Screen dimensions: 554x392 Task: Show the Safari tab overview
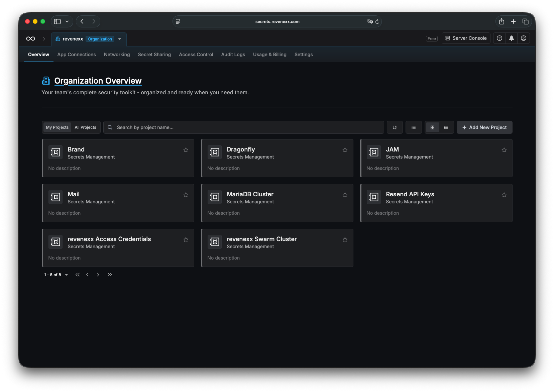(x=526, y=21)
